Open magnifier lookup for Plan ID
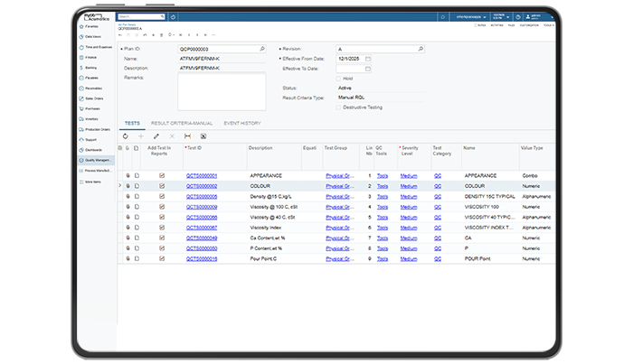Image resolution: width=633 pixels, height=364 pixels. [x=262, y=49]
